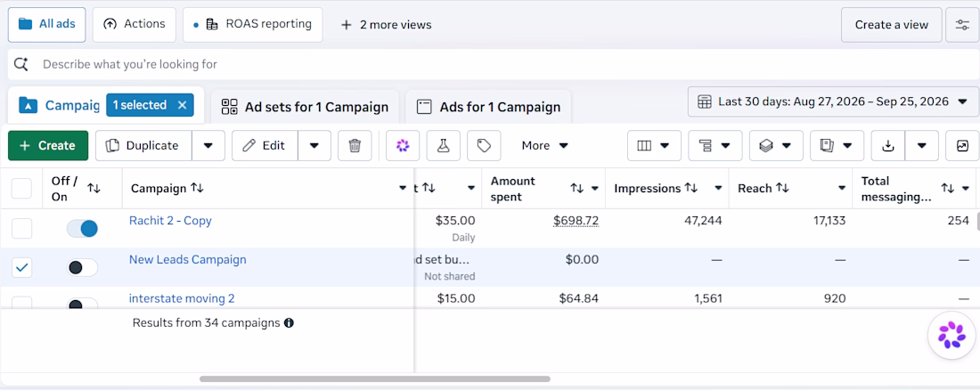Click the AI search magnifier icon
This screenshot has height=390, width=980.
[x=21, y=64]
